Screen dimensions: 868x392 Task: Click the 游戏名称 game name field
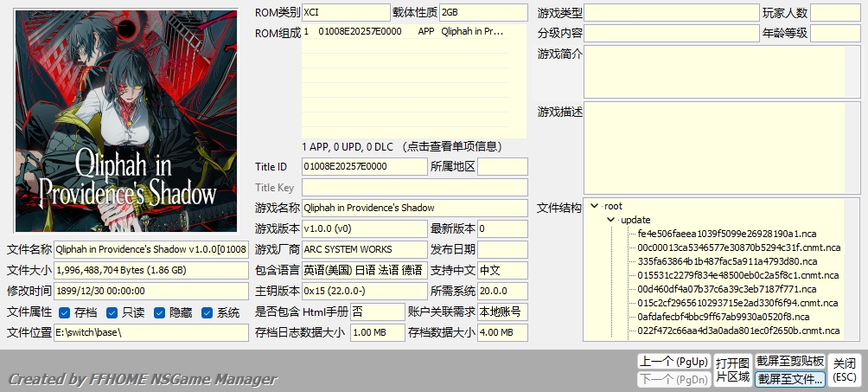pos(415,208)
